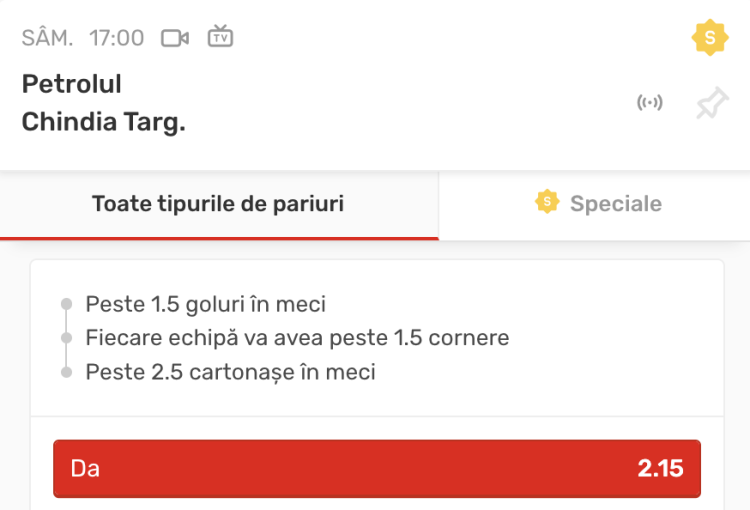Click the live signal icon
The width and height of the screenshot is (750, 510).
click(650, 103)
